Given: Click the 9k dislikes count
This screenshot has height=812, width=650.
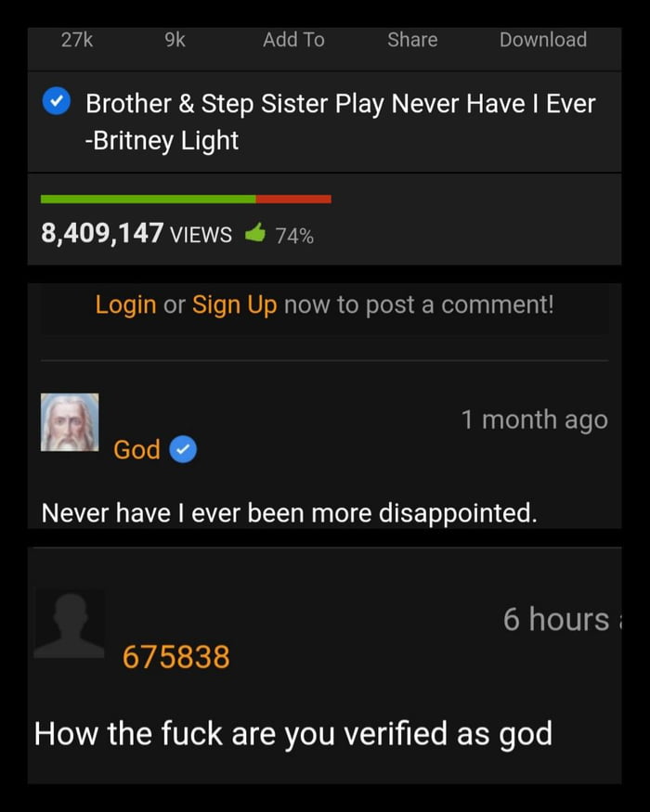Looking at the screenshot, I should [175, 40].
